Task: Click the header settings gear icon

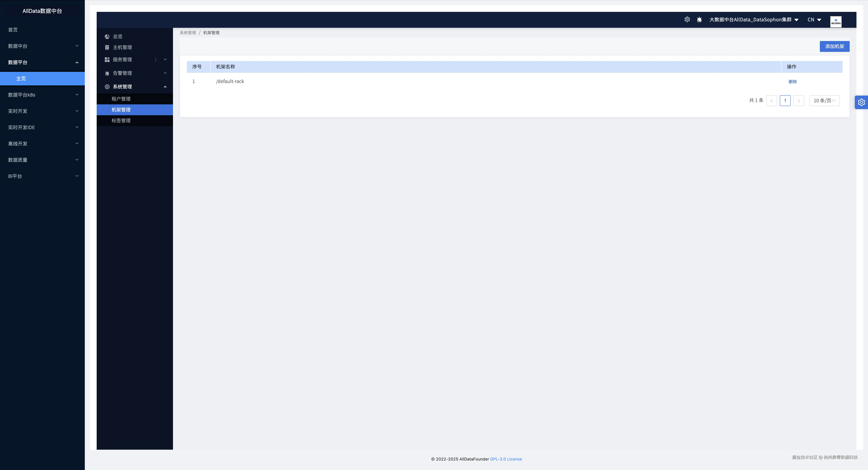Action: click(x=687, y=19)
